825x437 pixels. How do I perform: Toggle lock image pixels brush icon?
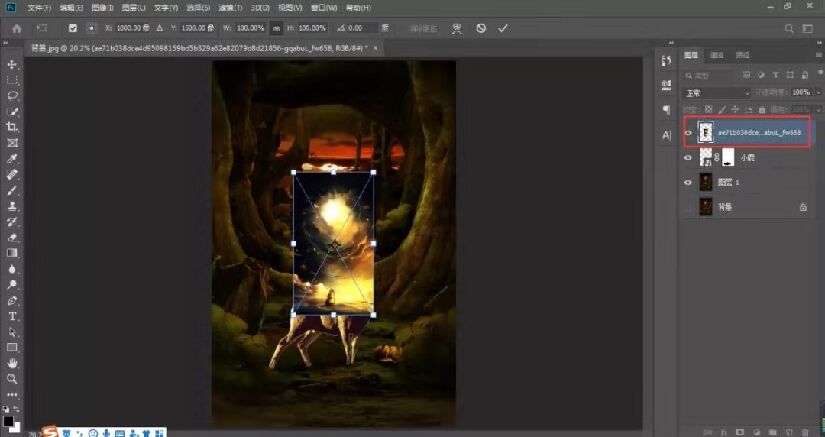[x=722, y=109]
